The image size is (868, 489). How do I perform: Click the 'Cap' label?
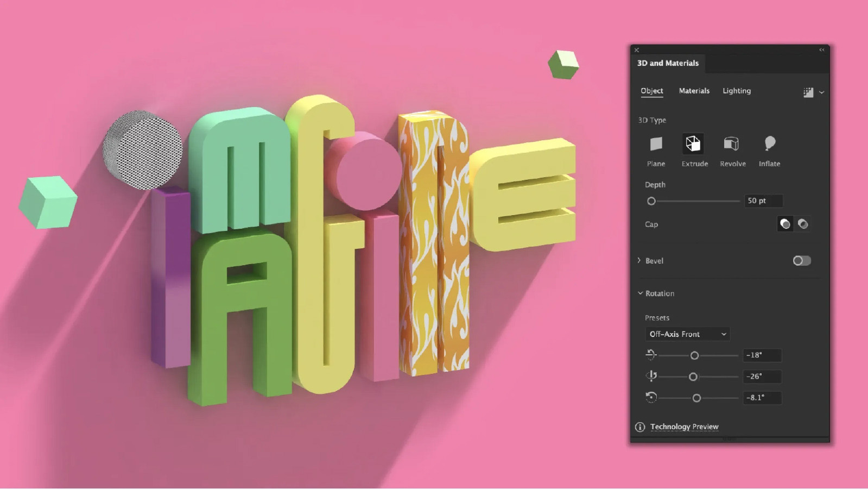pyautogui.click(x=651, y=224)
